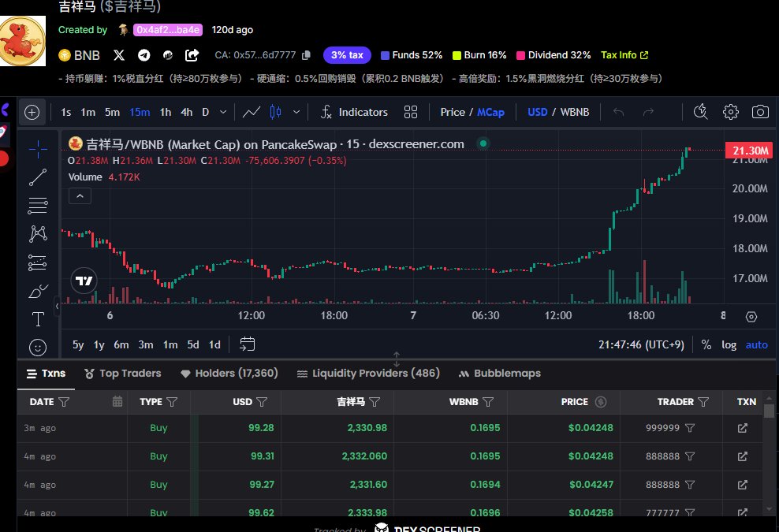Switch chart to Price mode

[x=453, y=112]
